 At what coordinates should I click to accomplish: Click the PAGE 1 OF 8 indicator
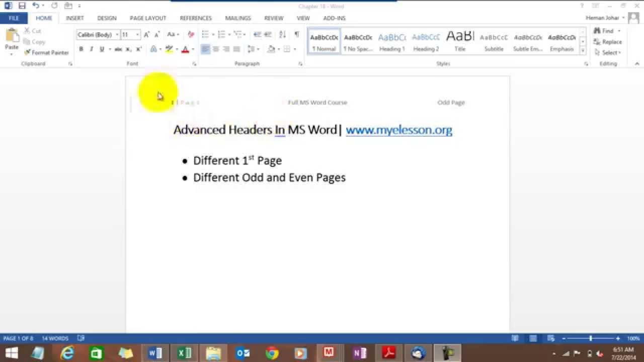[18, 338]
